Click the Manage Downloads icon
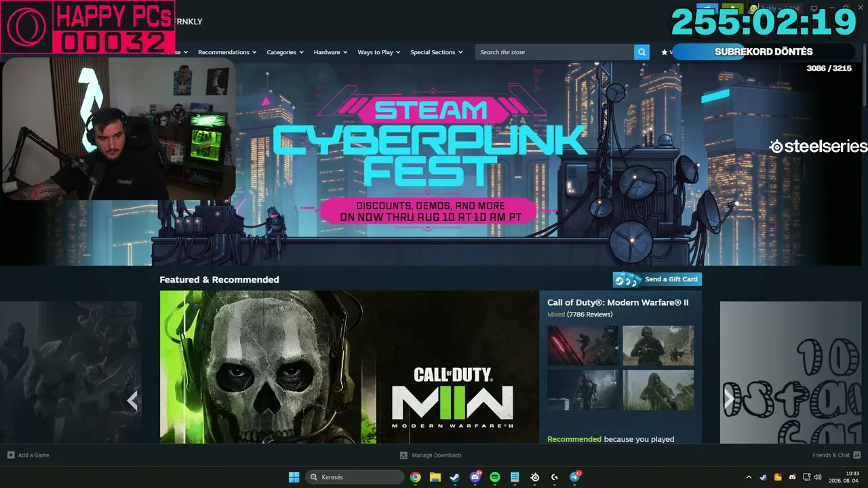This screenshot has width=868, height=488. [x=403, y=455]
